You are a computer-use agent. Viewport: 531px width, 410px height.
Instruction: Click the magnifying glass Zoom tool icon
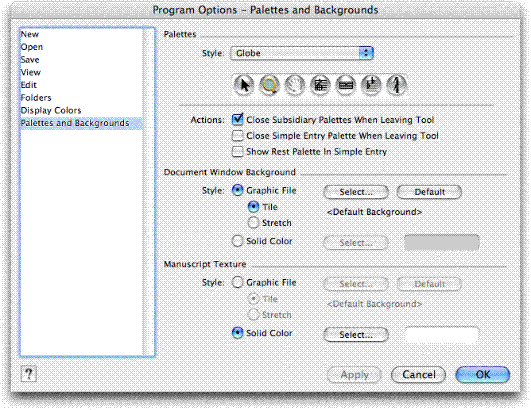coord(269,85)
